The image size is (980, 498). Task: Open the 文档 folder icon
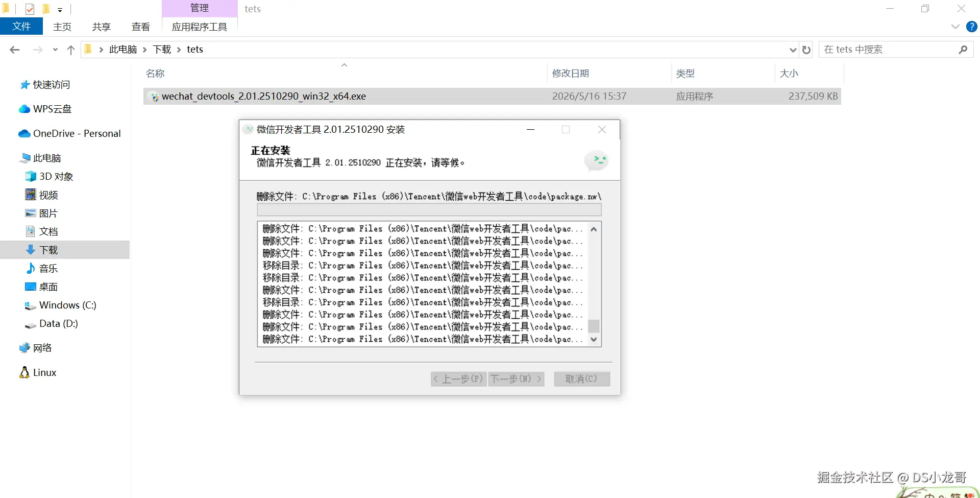tap(31, 232)
